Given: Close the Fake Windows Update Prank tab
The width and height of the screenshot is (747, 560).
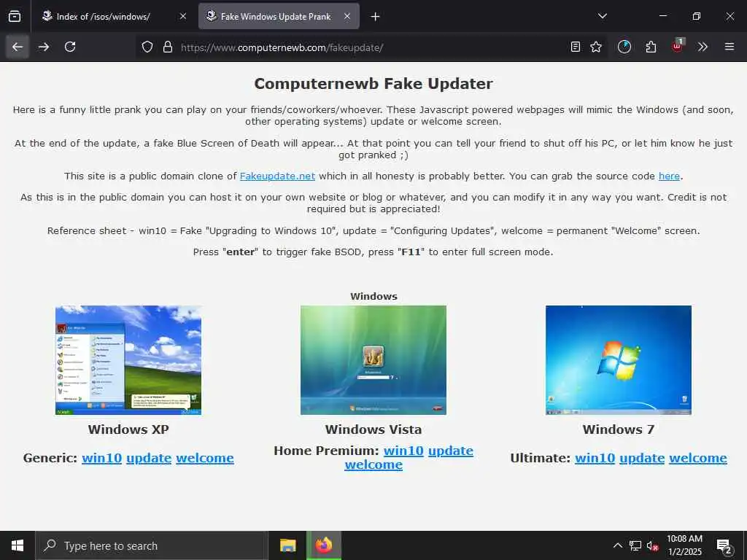Looking at the screenshot, I should 347,16.
